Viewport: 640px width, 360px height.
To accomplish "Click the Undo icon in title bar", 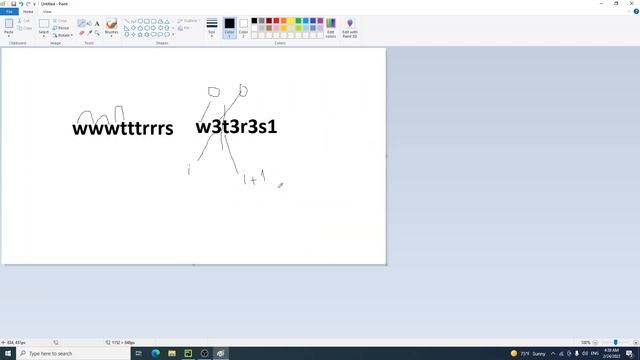I will coord(21,4).
